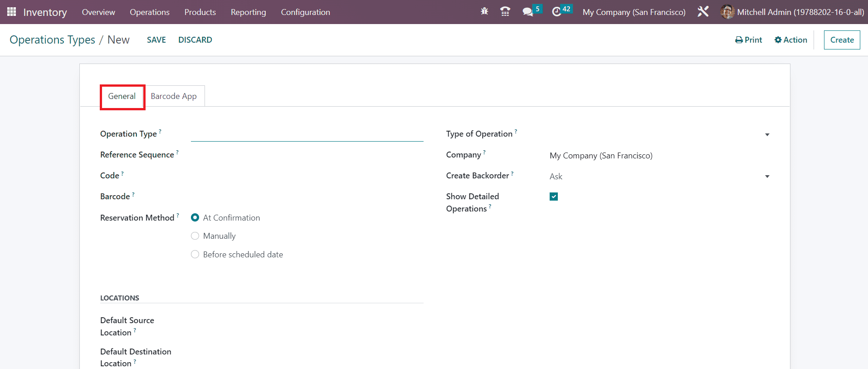Open the VoIP phone icon

click(505, 12)
